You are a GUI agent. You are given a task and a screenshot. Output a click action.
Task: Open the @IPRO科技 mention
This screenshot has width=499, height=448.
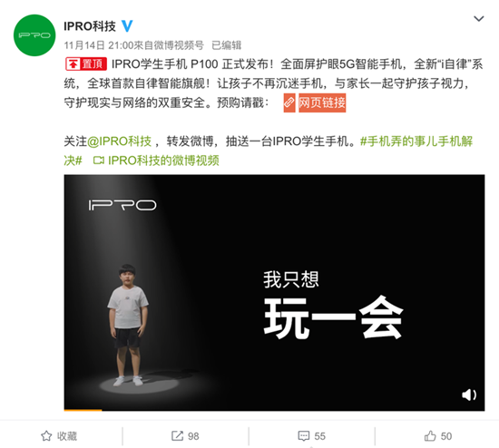pyautogui.click(x=119, y=141)
